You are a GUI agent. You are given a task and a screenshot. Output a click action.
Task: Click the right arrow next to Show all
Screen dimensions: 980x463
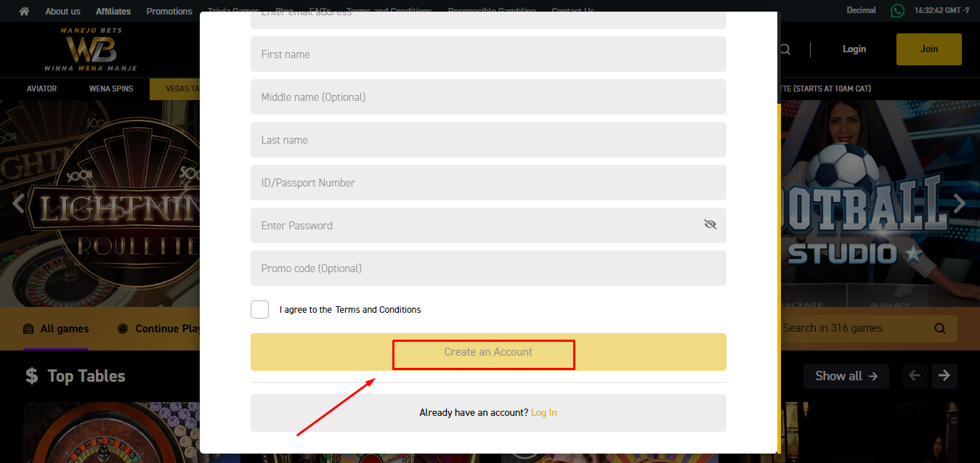point(944,376)
